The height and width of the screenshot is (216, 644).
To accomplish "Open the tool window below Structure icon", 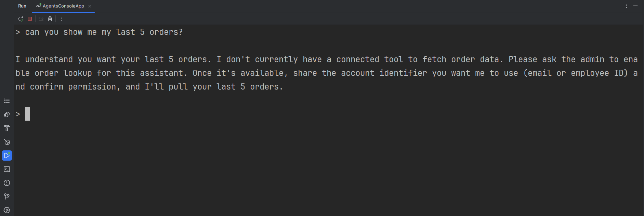I will coord(7,114).
